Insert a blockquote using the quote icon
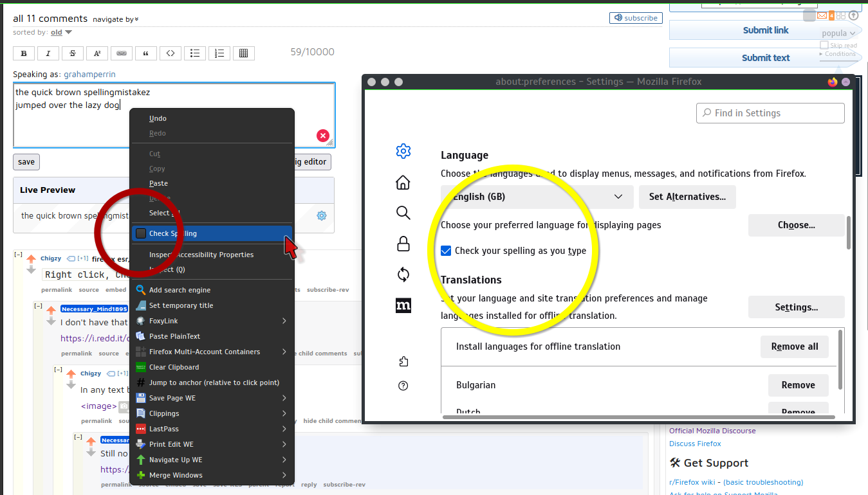Screen dimensions: 868x495 click(146, 53)
